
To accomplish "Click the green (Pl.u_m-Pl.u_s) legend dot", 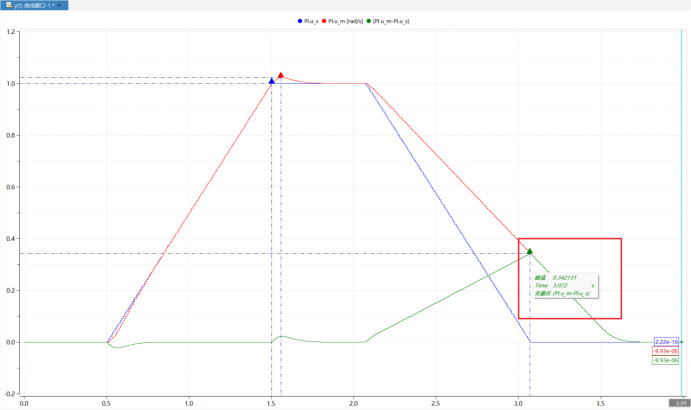I will tap(368, 21).
